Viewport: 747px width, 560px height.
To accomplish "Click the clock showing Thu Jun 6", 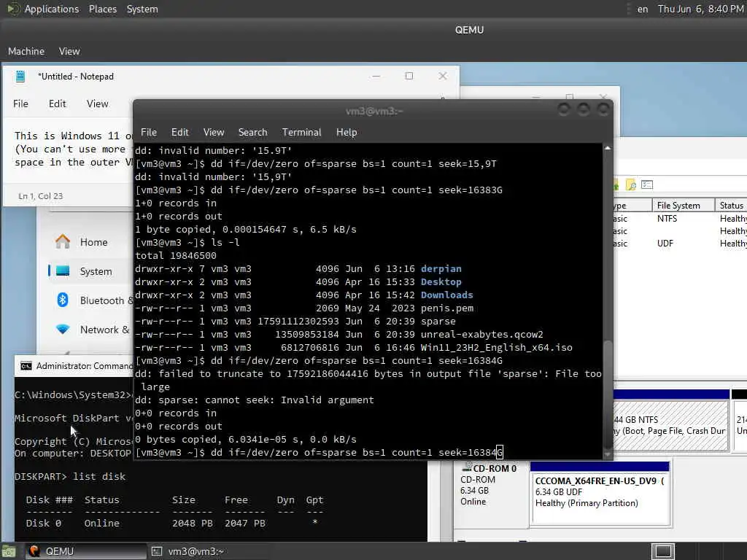I will pos(700,9).
